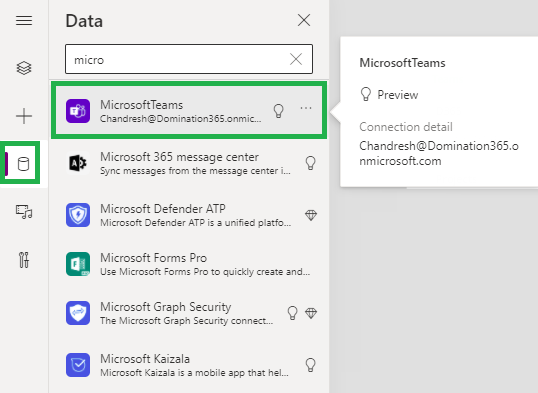Image resolution: width=538 pixels, height=393 pixels.
Task: Click "Use Microsoft Forms Pro to quickly" description
Action: click(205, 272)
